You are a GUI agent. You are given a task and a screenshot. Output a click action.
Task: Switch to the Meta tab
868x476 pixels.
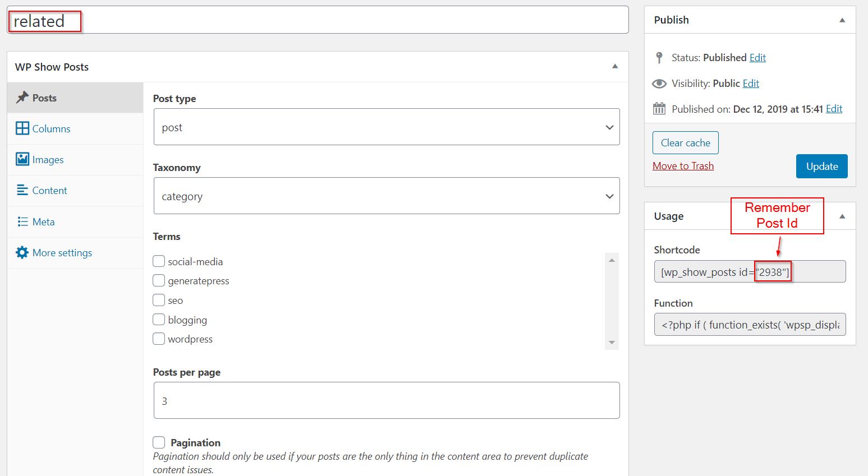42,221
